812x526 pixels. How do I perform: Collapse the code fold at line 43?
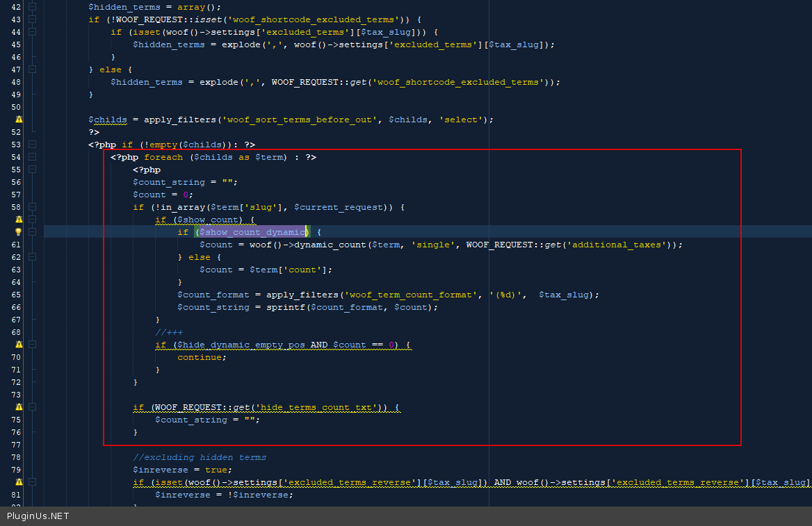coord(32,19)
